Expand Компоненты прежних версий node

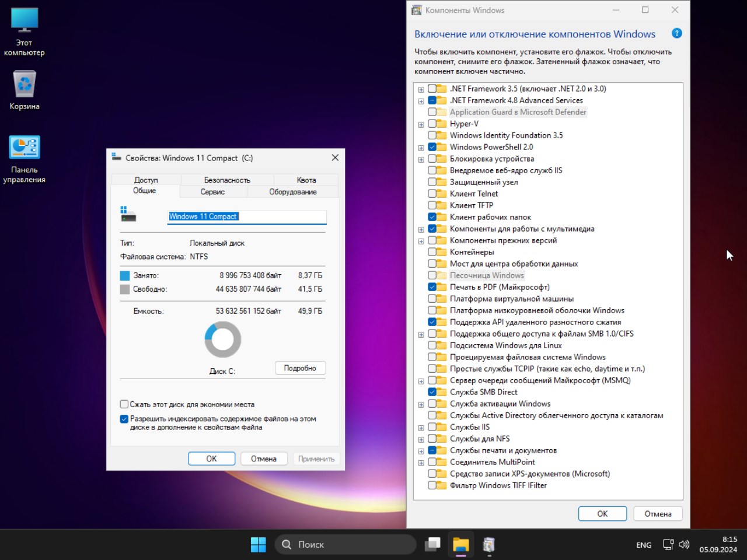pos(421,241)
